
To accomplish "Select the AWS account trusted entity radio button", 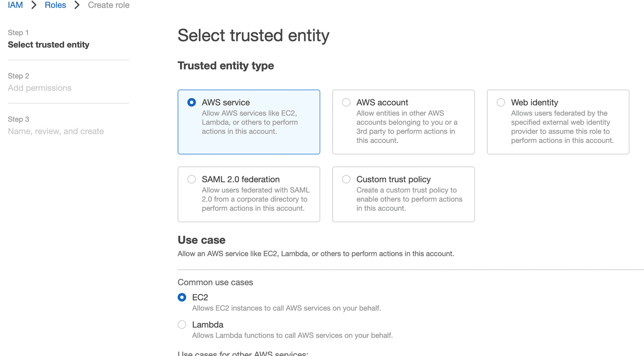I will (346, 102).
